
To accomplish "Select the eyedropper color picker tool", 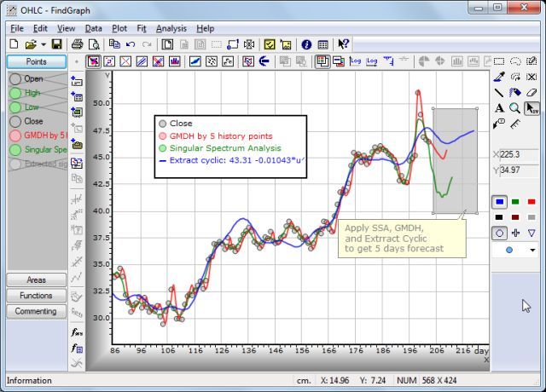I will click(x=499, y=77).
